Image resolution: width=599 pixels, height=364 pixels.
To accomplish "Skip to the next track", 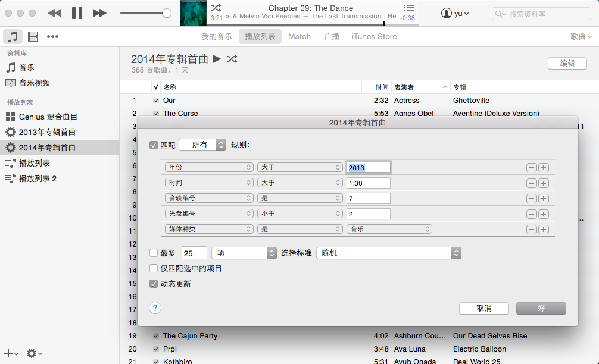I will pyautogui.click(x=99, y=13).
